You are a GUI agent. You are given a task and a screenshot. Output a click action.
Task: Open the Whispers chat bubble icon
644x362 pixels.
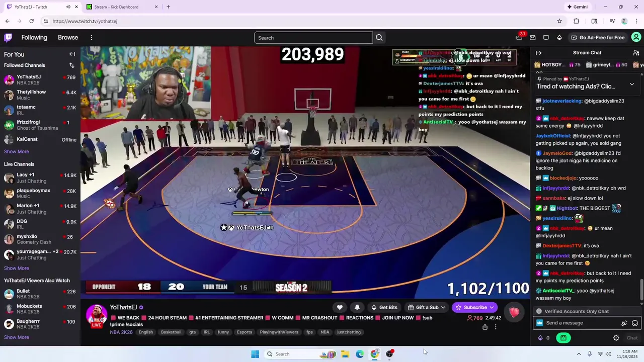tap(546, 38)
